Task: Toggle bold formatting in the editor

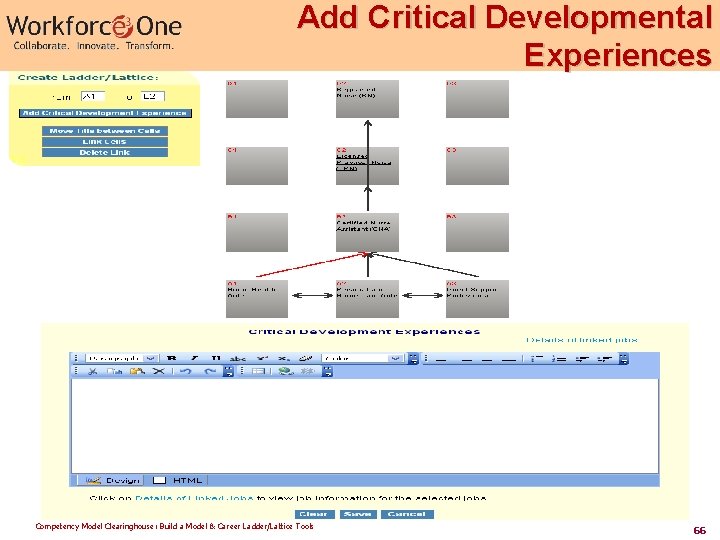Action: pyautogui.click(x=172, y=358)
